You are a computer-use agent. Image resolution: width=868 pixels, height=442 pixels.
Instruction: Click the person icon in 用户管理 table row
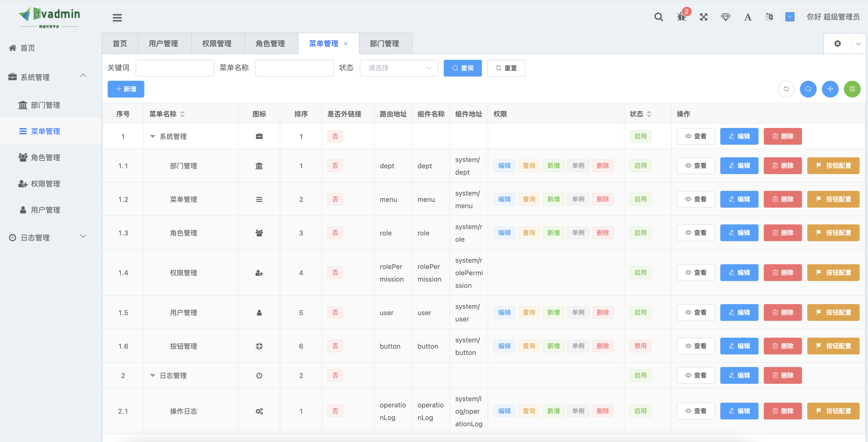(x=259, y=312)
